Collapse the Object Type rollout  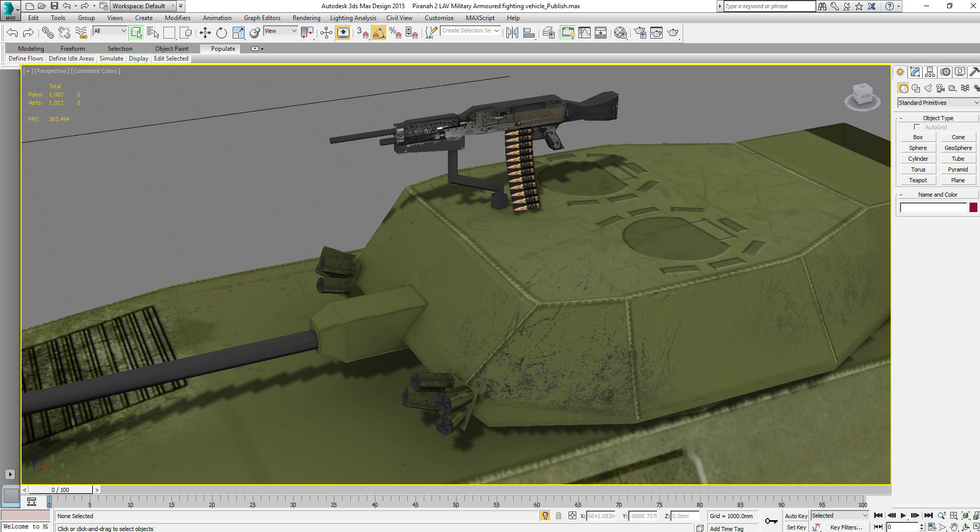[938, 118]
